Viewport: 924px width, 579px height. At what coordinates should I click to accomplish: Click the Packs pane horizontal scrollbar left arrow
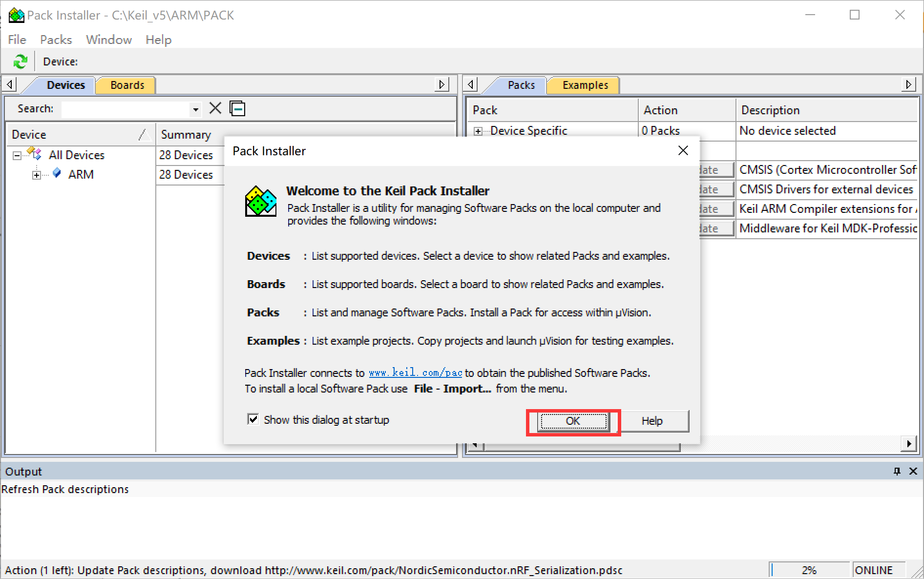[x=475, y=445]
